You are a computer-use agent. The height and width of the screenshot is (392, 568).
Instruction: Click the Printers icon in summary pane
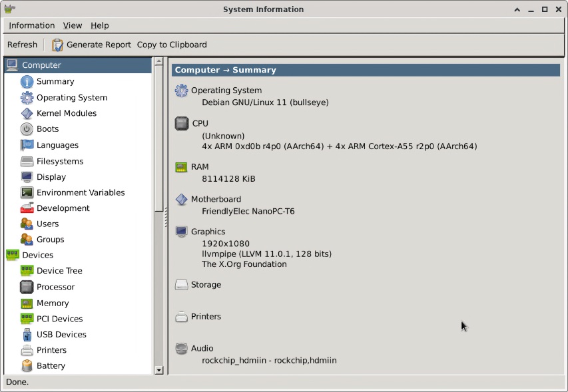[182, 316]
